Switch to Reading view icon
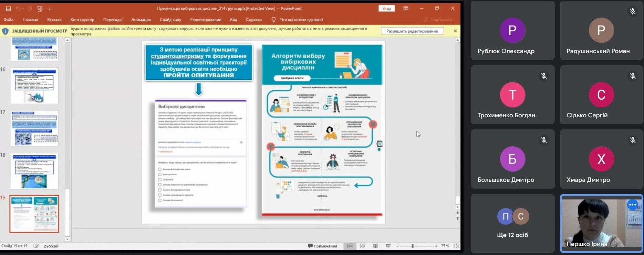The width and height of the screenshot is (644, 255). tap(375, 246)
